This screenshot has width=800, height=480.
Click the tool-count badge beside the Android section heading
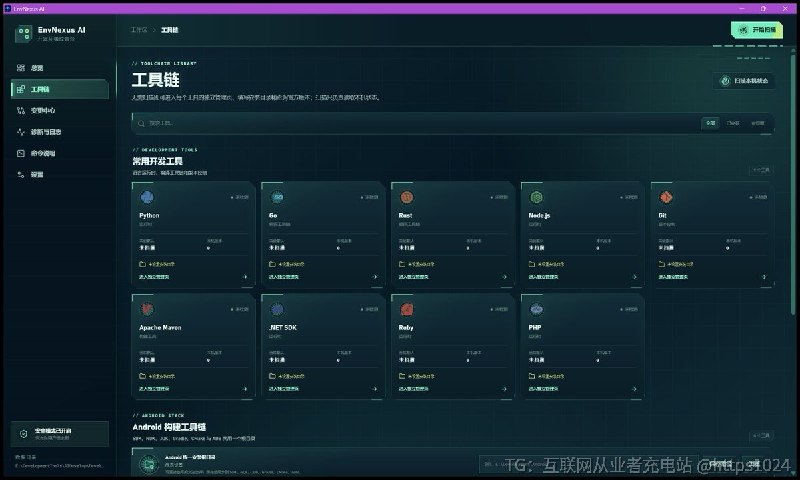761,435
